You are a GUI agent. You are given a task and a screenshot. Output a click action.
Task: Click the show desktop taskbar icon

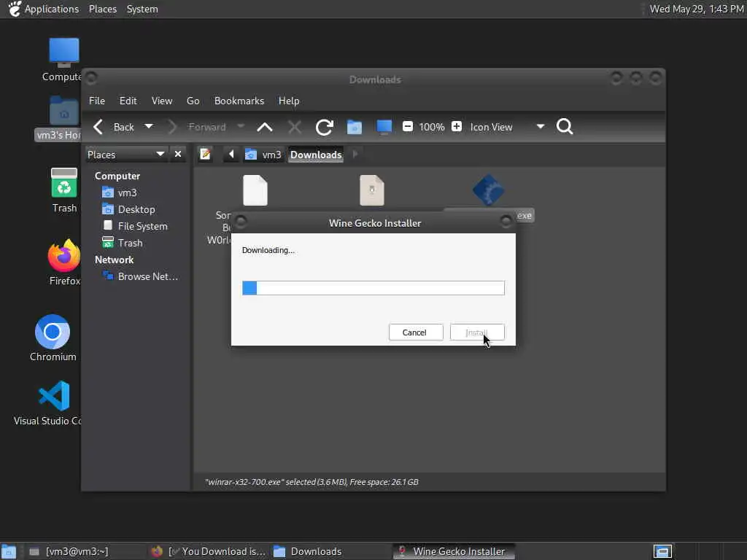(x=9, y=551)
